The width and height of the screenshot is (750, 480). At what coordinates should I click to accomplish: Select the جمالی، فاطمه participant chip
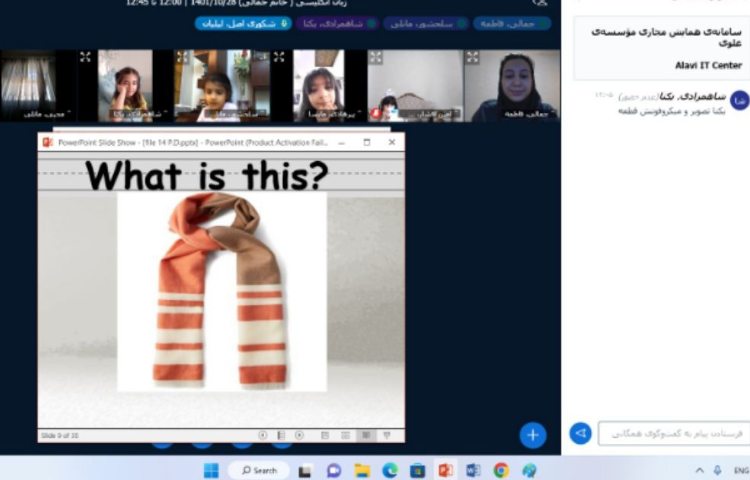click(512, 23)
